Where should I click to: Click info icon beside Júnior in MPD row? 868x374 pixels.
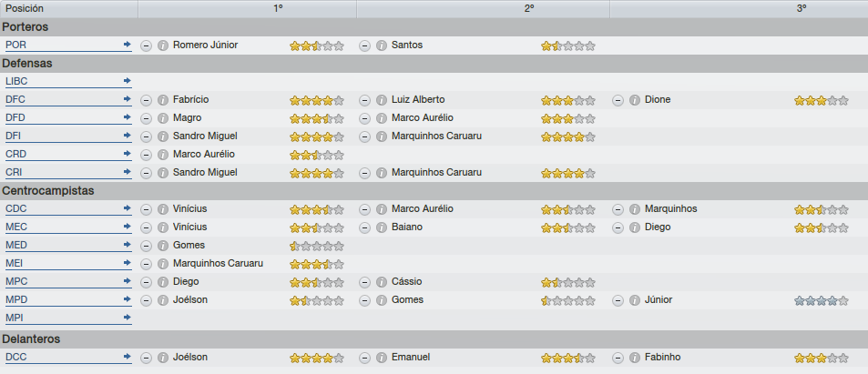pos(635,300)
